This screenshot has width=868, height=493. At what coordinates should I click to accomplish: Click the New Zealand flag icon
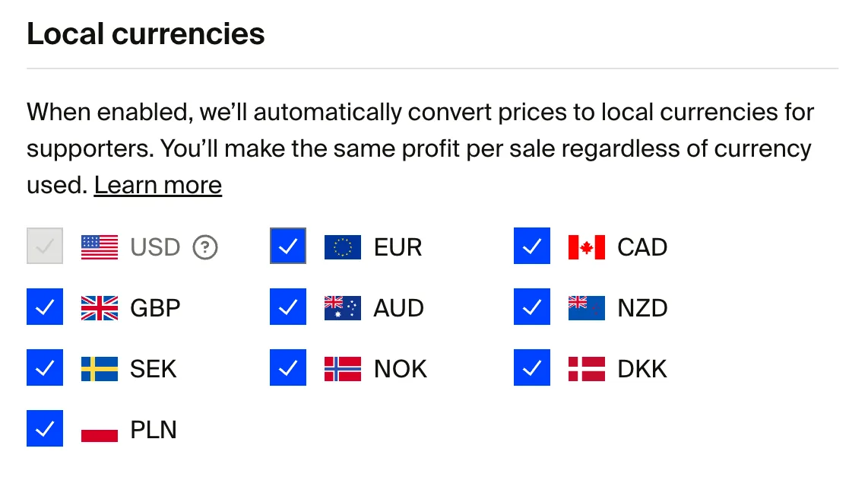(x=587, y=308)
